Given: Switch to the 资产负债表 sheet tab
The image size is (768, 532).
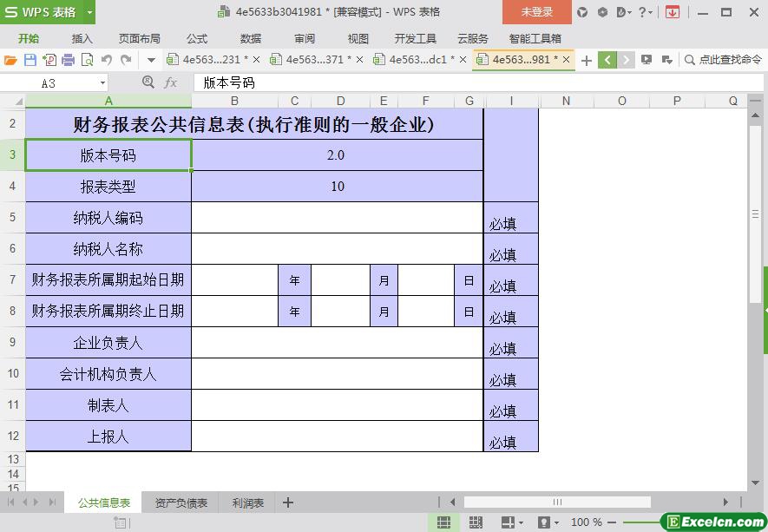Looking at the screenshot, I should [x=181, y=502].
